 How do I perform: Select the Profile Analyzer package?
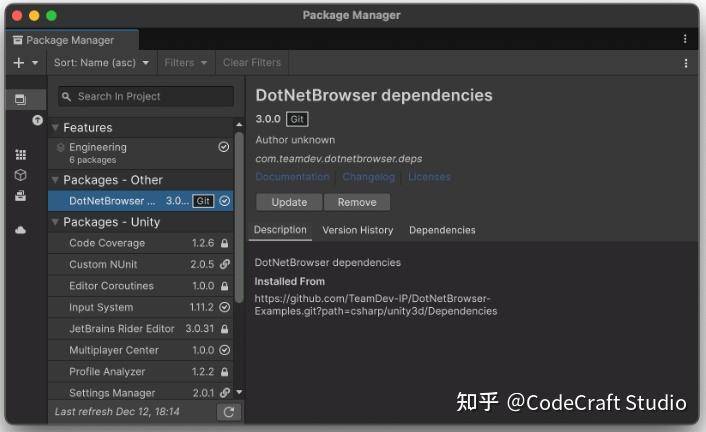click(140, 372)
